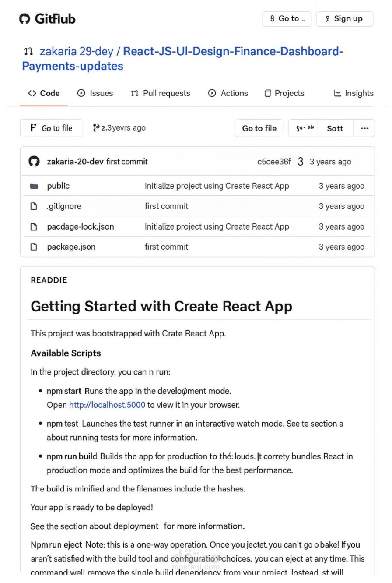
Task: Click the Sott button
Action: 335,128
